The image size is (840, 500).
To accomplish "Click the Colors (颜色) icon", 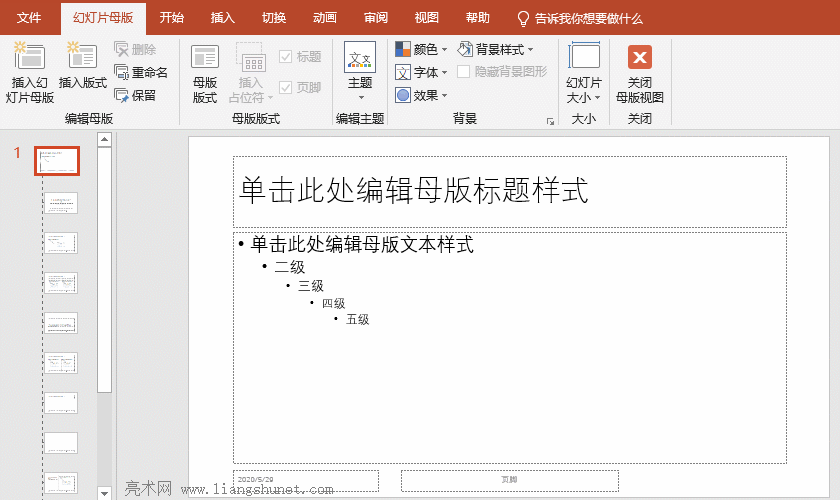I will click(403, 49).
